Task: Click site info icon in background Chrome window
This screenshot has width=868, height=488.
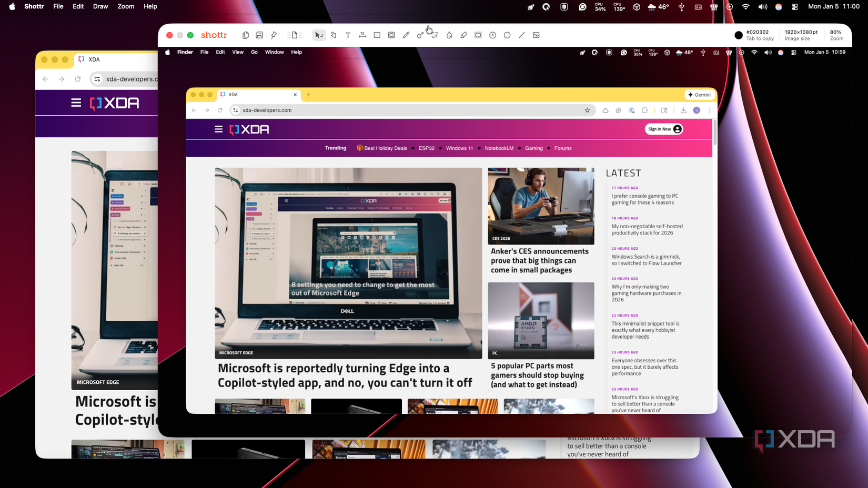Action: pos(97,79)
